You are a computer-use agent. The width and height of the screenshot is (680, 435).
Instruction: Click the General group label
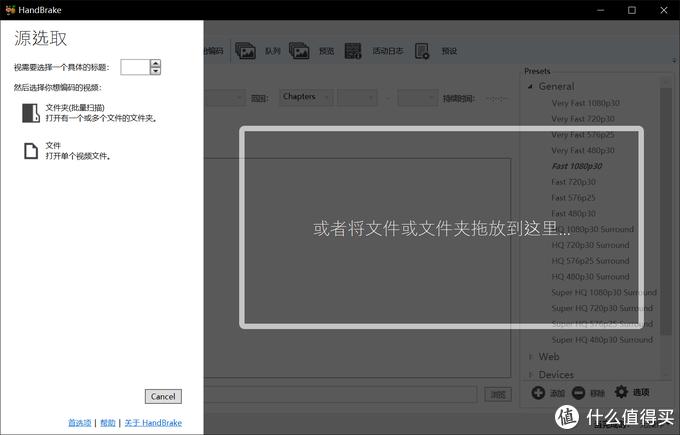(x=556, y=86)
